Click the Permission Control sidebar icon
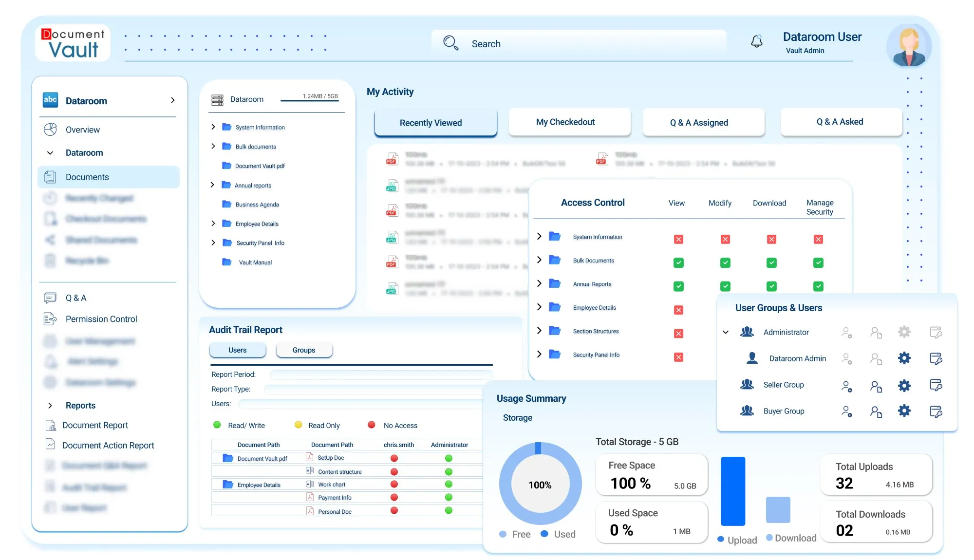974x560 pixels. point(50,319)
